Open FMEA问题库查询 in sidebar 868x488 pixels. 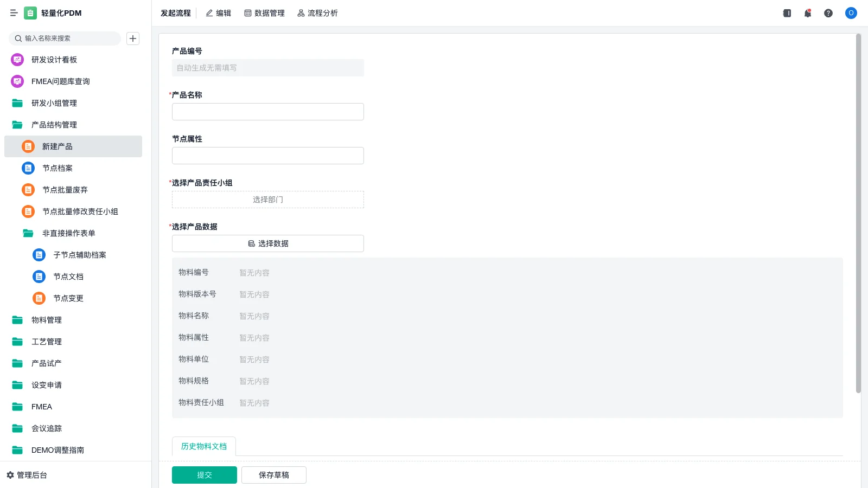tap(60, 81)
